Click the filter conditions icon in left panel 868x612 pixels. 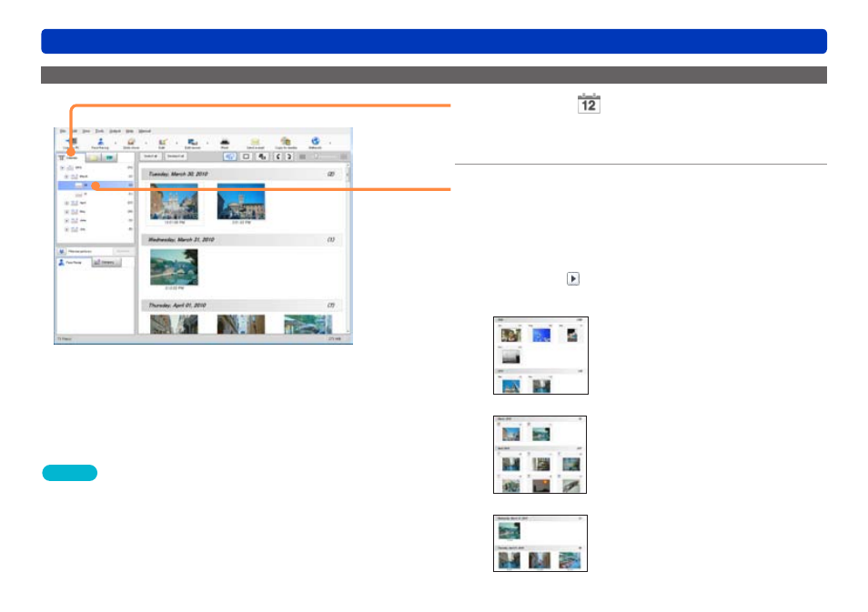pos(62,251)
